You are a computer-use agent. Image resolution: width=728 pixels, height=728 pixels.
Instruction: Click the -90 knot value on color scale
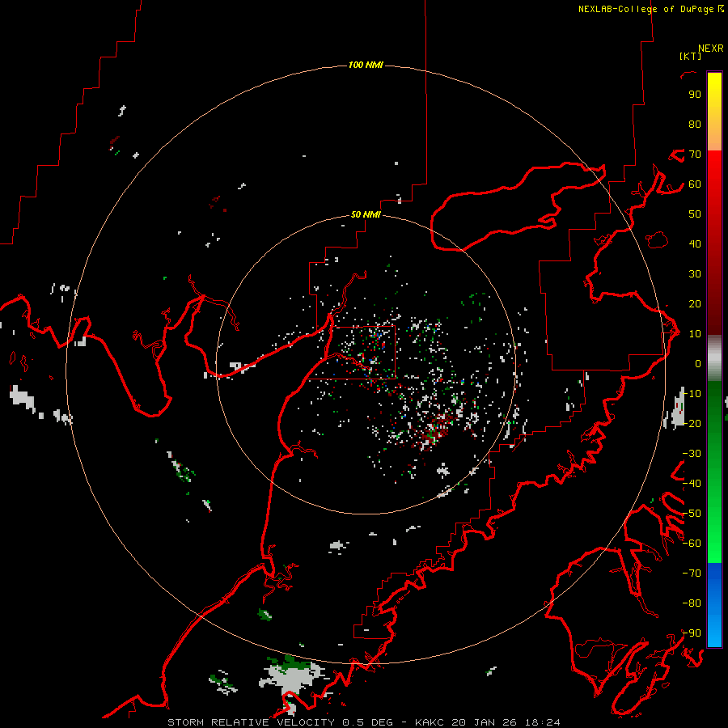692,633
